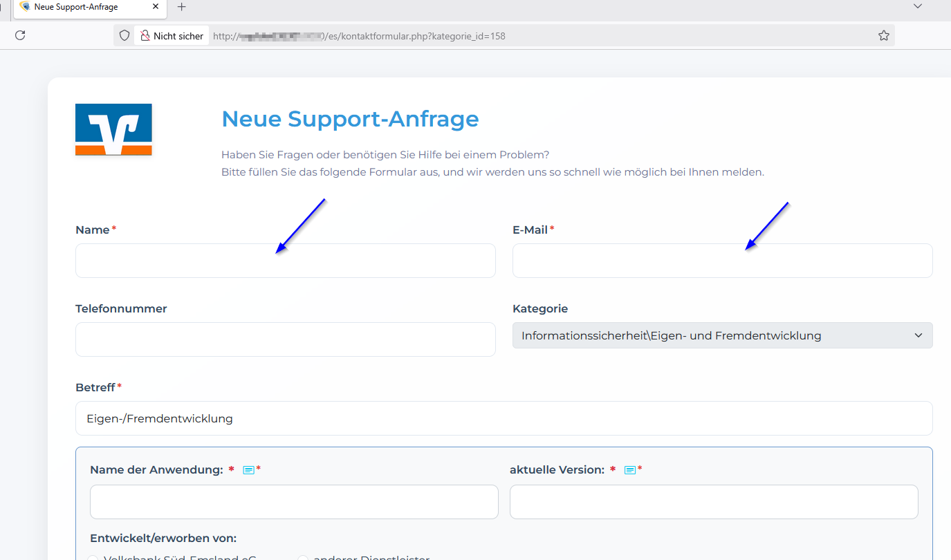Focus the Name input field
The height and width of the screenshot is (560, 951).
pyautogui.click(x=286, y=261)
